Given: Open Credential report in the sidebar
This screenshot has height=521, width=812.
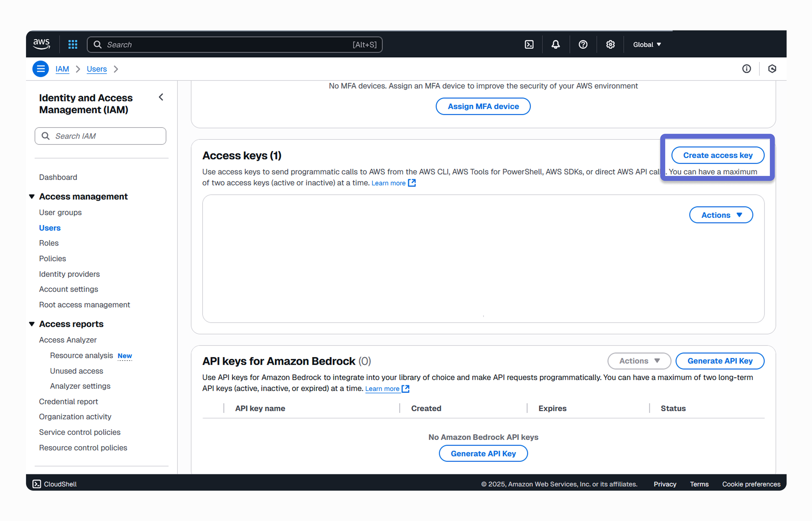Looking at the screenshot, I should coord(69,402).
